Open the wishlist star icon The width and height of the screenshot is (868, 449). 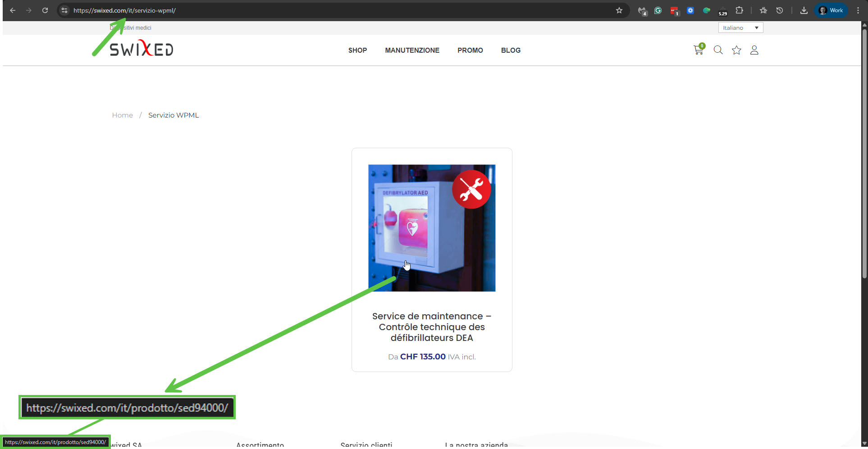736,50
